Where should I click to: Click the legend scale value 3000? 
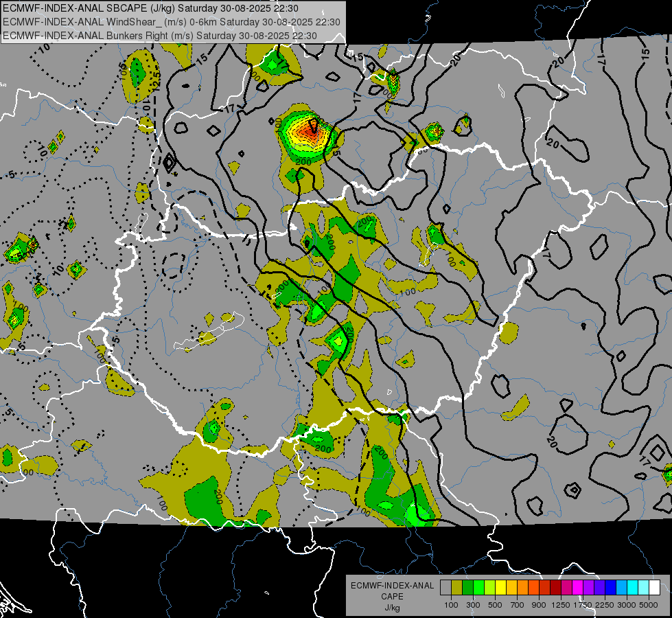pos(627,605)
